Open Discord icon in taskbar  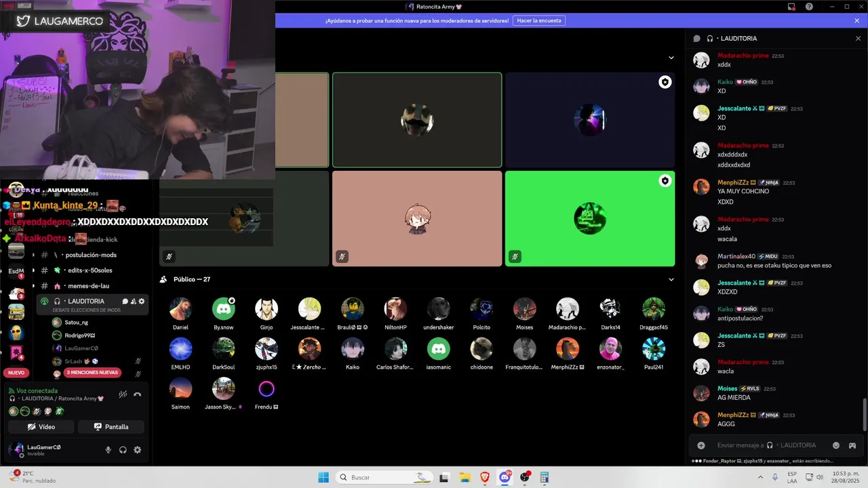[x=505, y=477]
